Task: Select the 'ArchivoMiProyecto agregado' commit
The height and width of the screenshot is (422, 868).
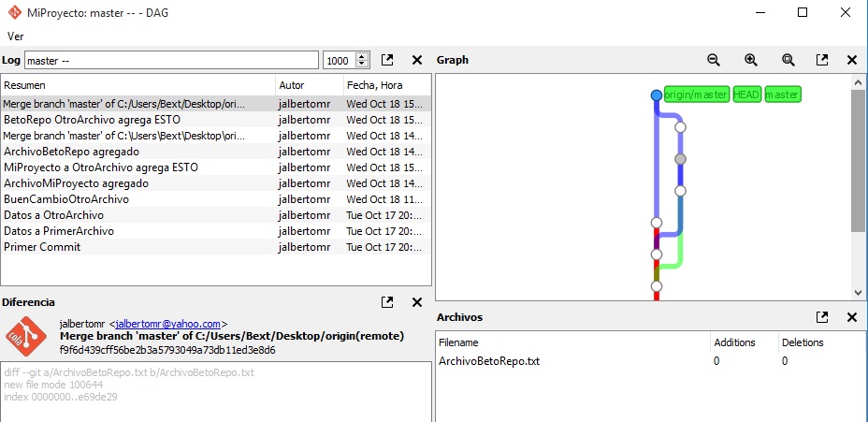Action: click(216, 183)
